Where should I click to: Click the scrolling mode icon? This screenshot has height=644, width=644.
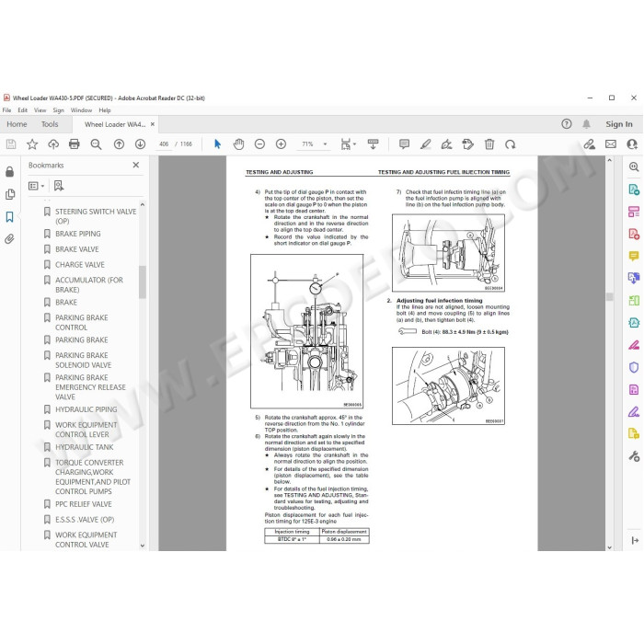click(373, 144)
